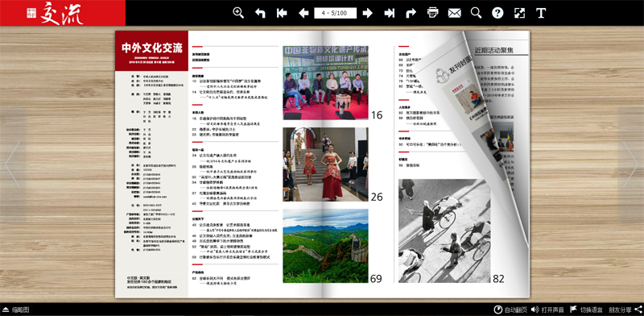This screenshot has height=316, width=644.
Task: Click page number 82 beside the bicycle photo
Action: coord(498,279)
